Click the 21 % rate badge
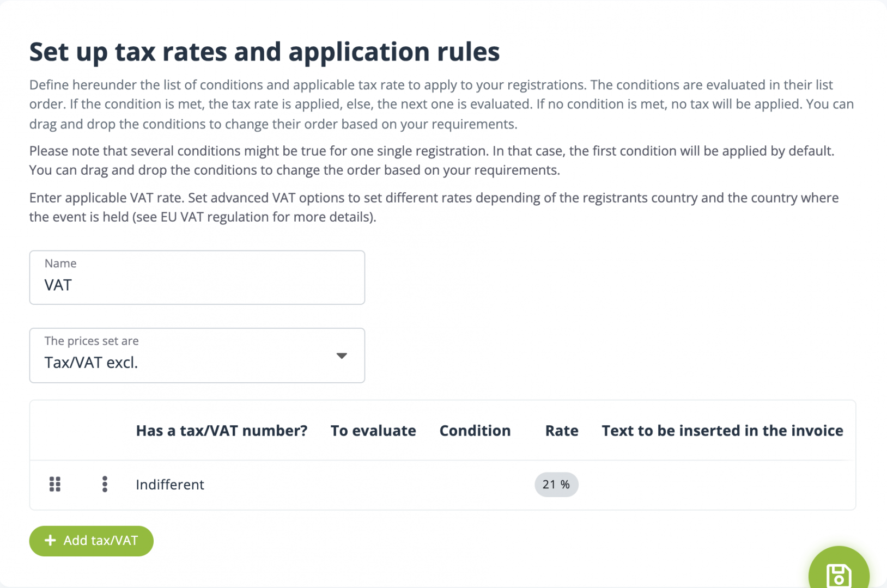The width and height of the screenshot is (887, 588). pyautogui.click(x=556, y=485)
